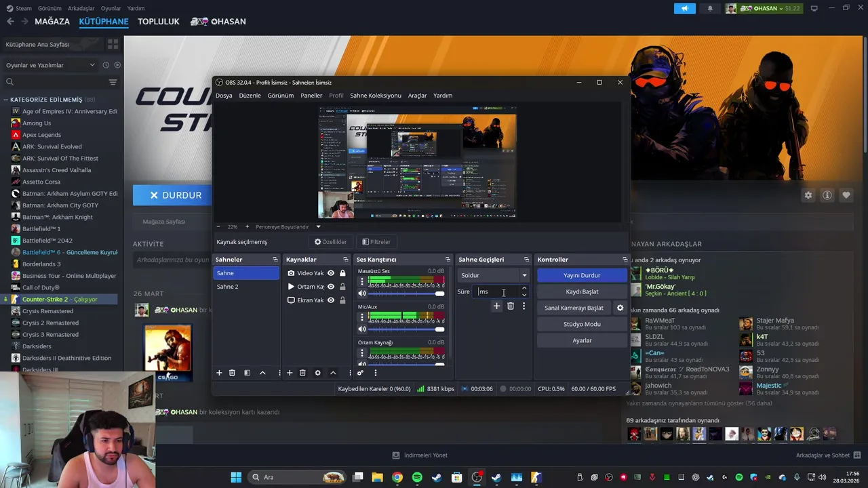
Task: Mute the Masaüstü Ses audio channel
Action: click(x=362, y=293)
